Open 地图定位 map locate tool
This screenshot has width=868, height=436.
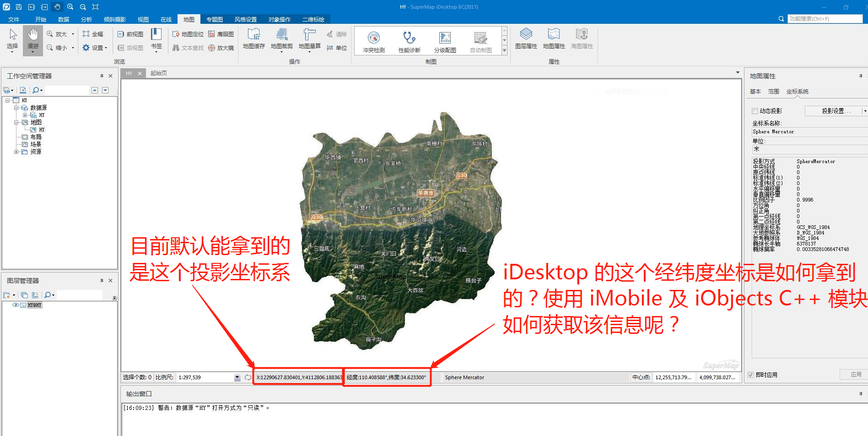pyautogui.click(x=188, y=34)
